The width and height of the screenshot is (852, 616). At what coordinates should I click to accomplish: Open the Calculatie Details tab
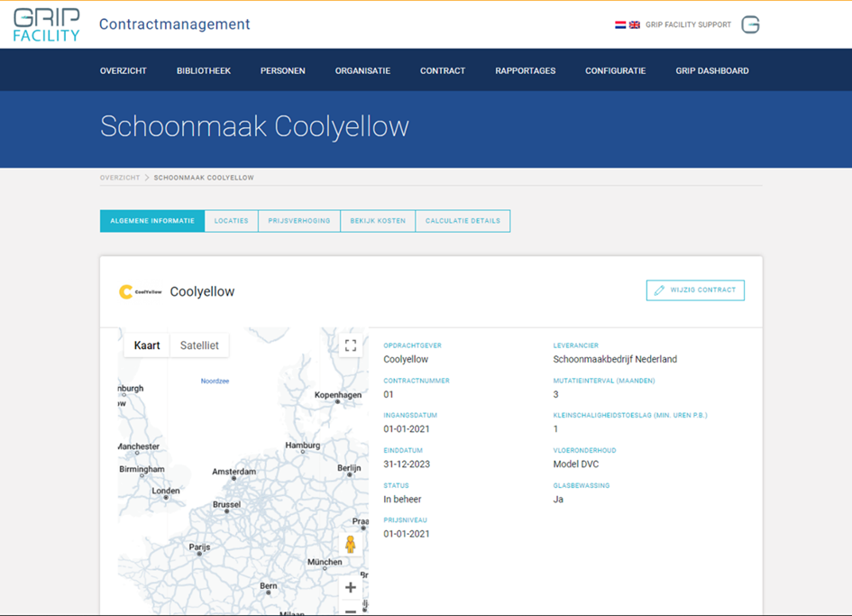(463, 221)
